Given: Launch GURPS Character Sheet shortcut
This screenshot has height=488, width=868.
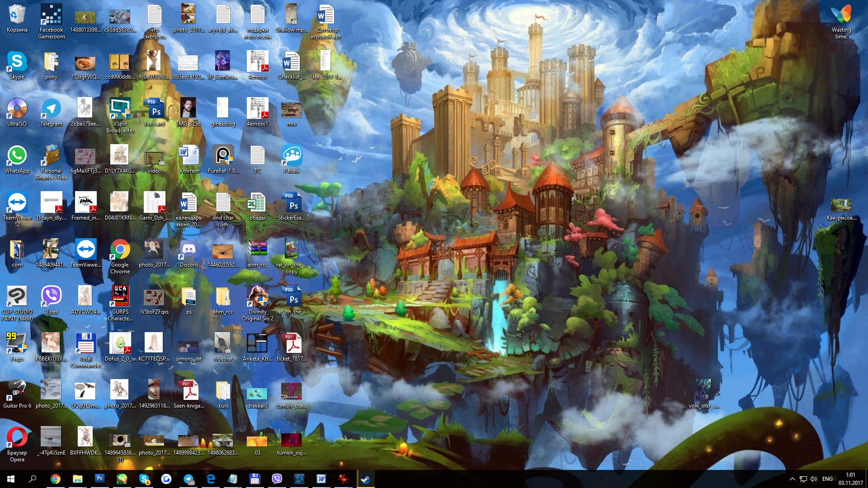Looking at the screenshot, I should point(120,304).
